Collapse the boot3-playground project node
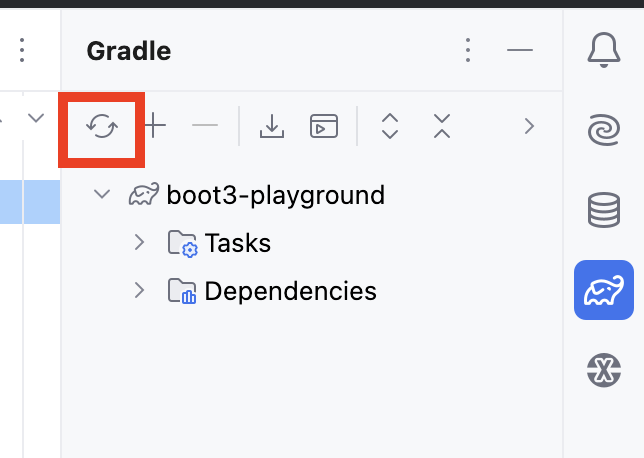This screenshot has height=458, width=644. click(x=102, y=194)
